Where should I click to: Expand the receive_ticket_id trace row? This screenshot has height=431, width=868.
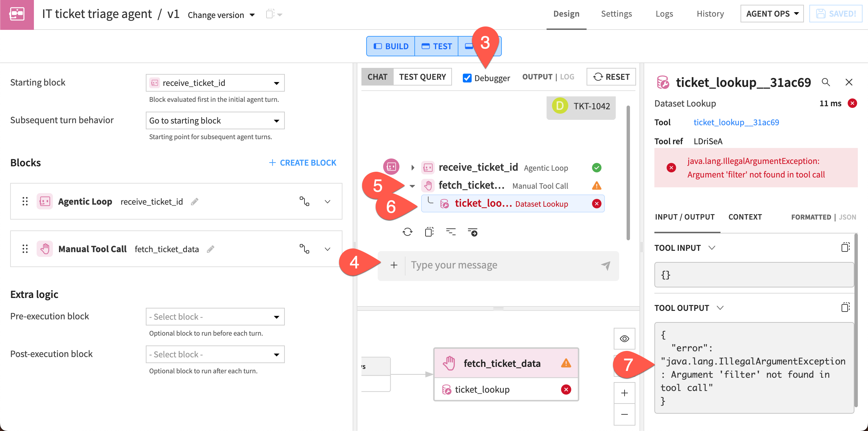[x=413, y=168]
